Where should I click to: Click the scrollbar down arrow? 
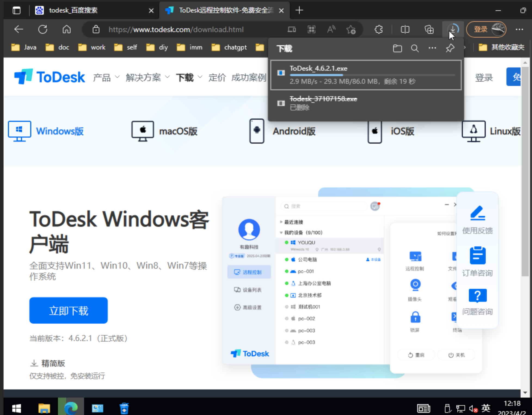point(525,392)
